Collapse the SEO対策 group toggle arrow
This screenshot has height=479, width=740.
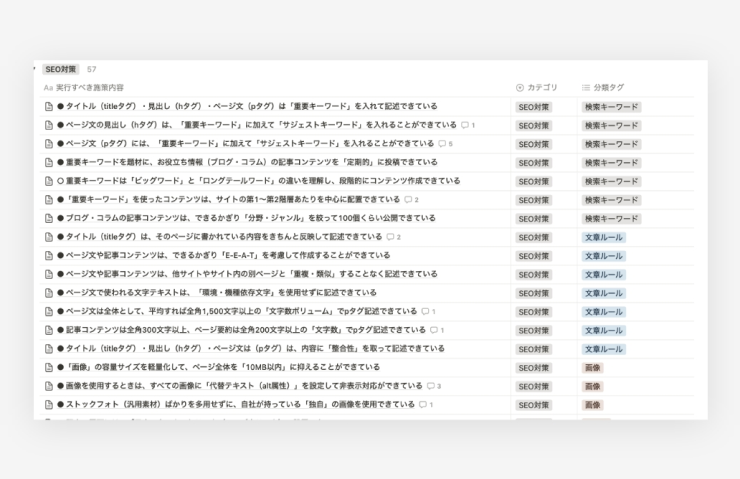pos(34,69)
